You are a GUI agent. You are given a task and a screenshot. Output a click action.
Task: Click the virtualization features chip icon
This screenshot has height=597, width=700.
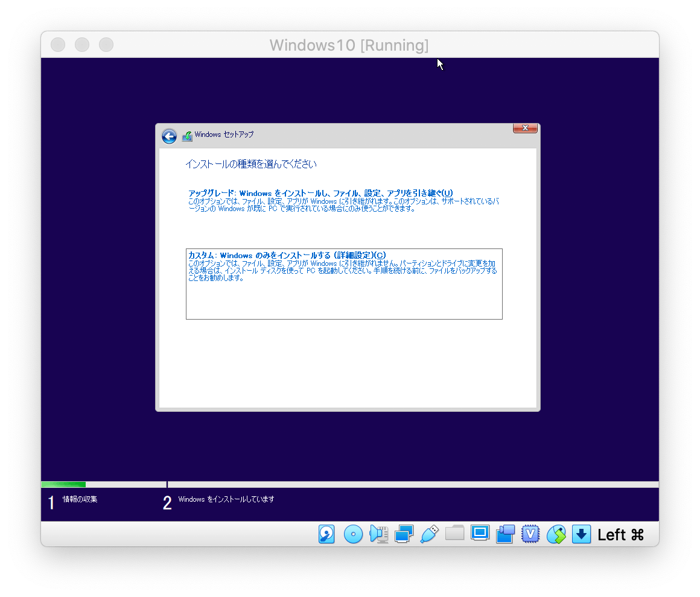[530, 534]
